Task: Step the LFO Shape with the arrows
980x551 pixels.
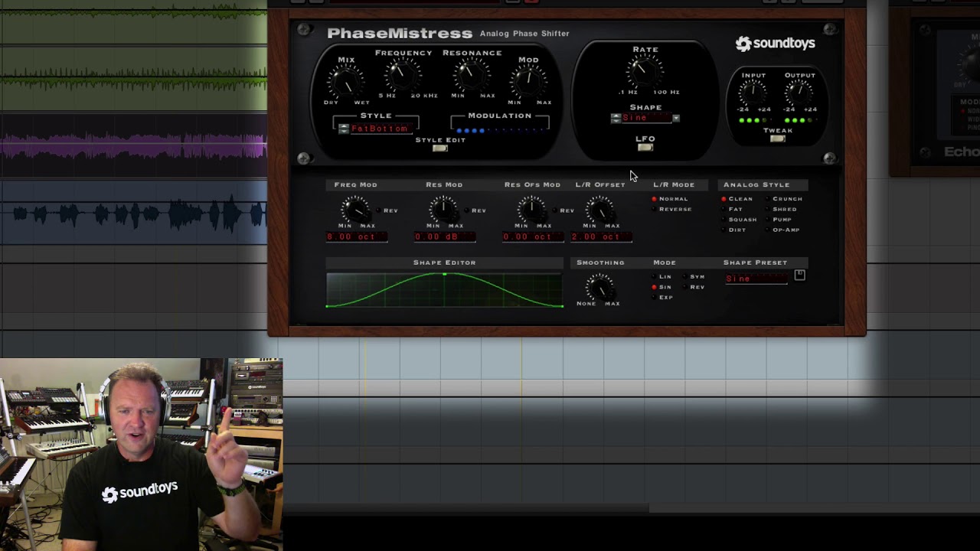Action: tap(616, 118)
